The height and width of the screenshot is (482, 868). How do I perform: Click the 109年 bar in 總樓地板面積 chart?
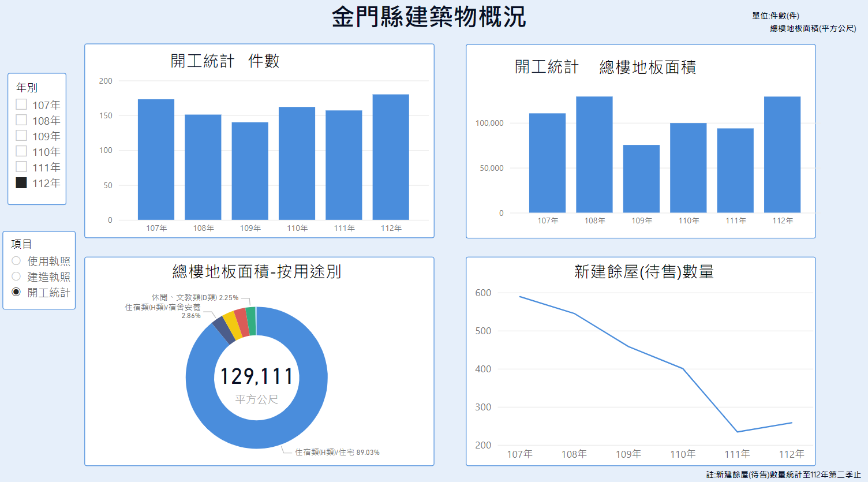(641, 179)
